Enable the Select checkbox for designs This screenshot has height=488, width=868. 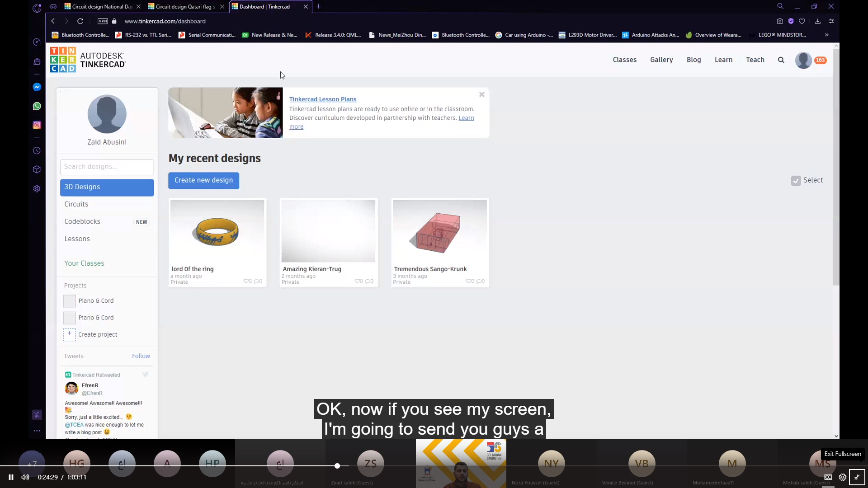[x=796, y=181]
